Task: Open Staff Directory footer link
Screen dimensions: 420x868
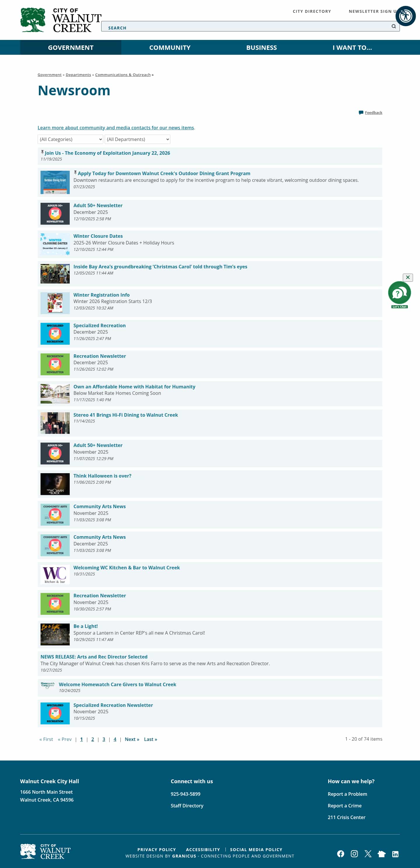Action: 187,806
